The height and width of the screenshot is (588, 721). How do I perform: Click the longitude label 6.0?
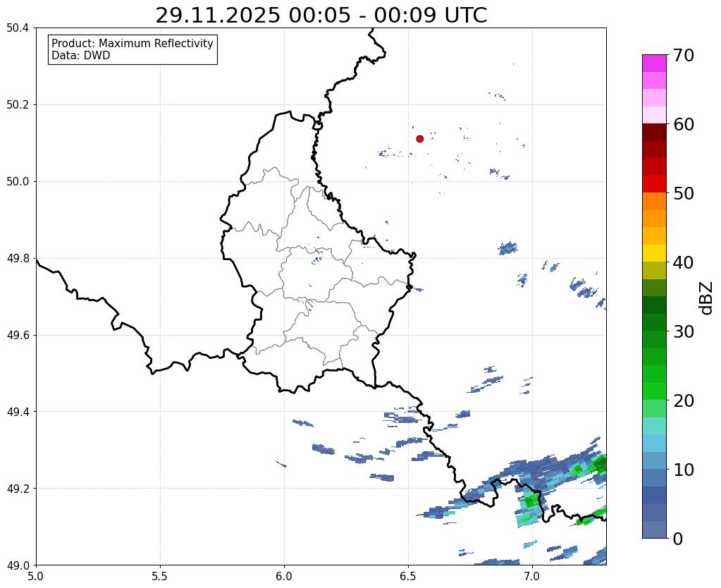(x=284, y=576)
